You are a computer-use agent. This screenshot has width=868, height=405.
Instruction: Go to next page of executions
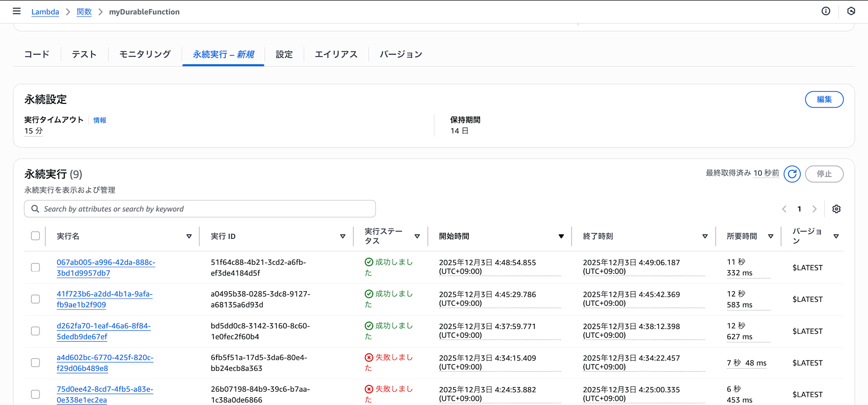[814, 209]
